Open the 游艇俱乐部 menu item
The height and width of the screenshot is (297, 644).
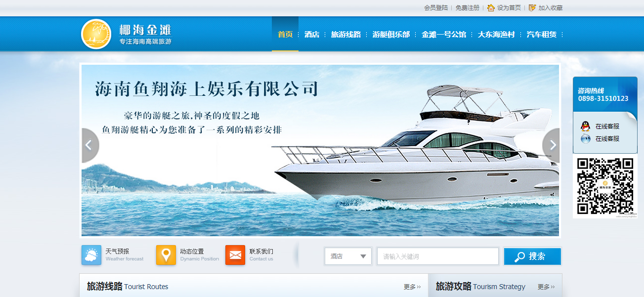pyautogui.click(x=391, y=35)
